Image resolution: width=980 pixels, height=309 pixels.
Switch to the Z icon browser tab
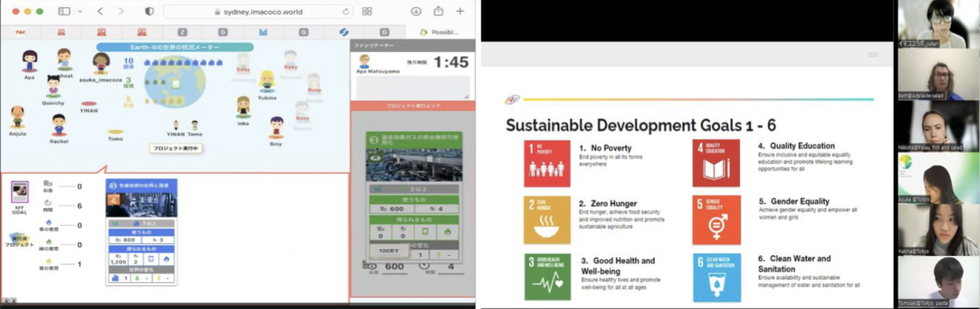(x=182, y=32)
